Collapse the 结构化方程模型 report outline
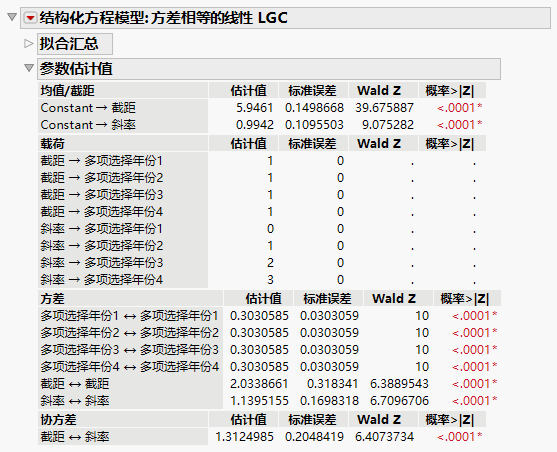 pyautogui.click(x=12, y=17)
